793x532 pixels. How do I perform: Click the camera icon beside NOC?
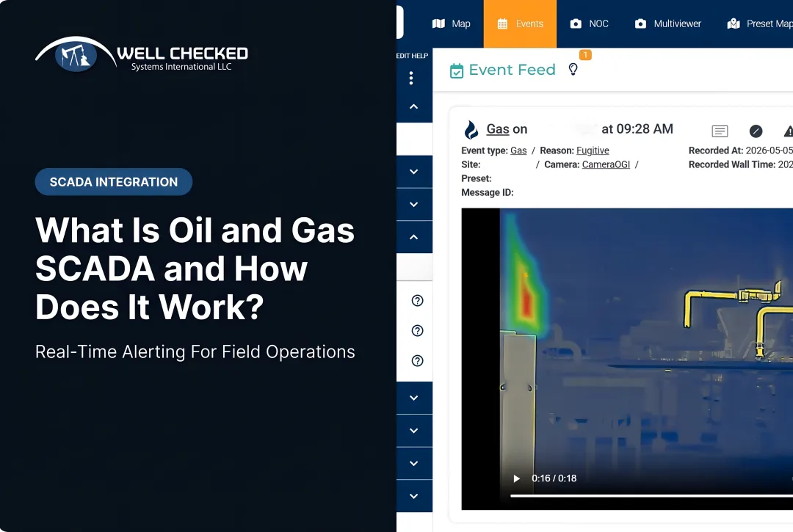pos(576,23)
